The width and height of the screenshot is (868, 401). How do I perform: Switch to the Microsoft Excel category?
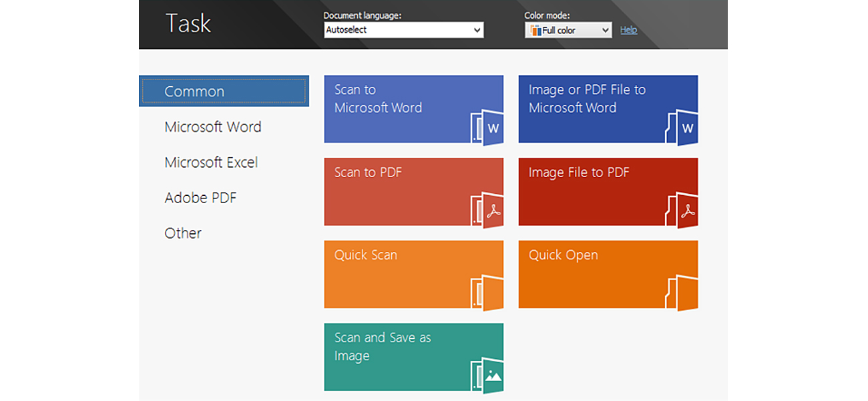click(x=211, y=162)
